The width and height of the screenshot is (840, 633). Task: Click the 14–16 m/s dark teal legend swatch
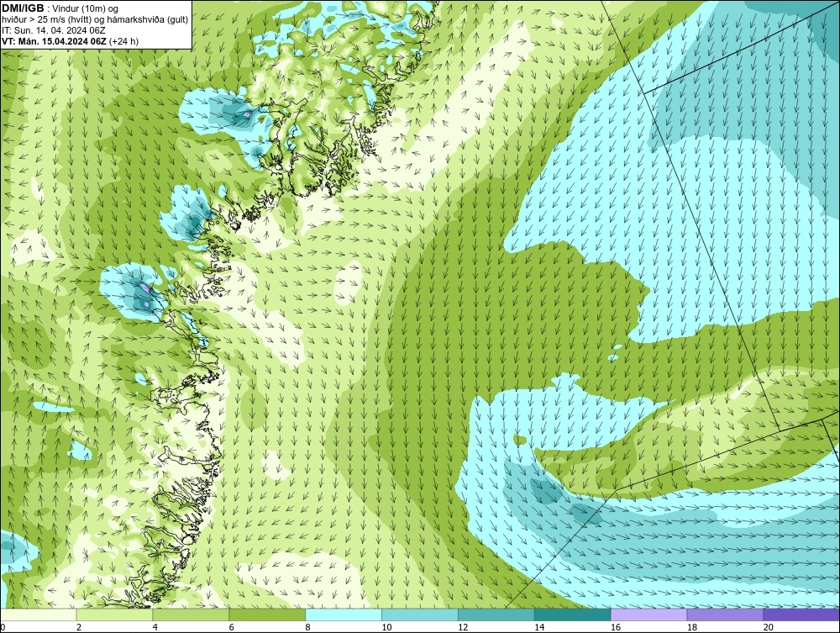[x=573, y=615]
